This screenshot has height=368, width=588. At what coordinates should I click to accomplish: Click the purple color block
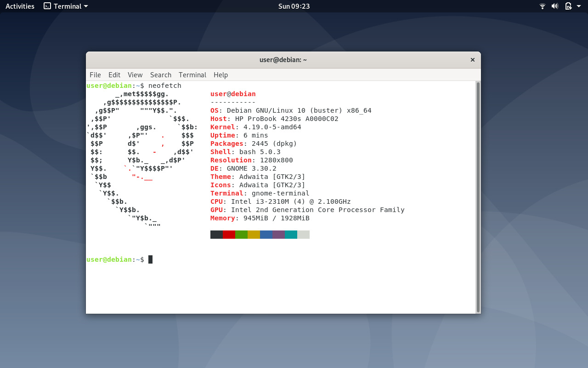click(x=278, y=235)
